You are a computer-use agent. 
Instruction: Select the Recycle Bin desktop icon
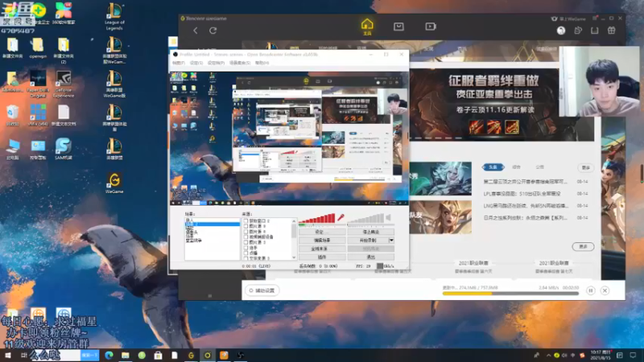click(12, 115)
